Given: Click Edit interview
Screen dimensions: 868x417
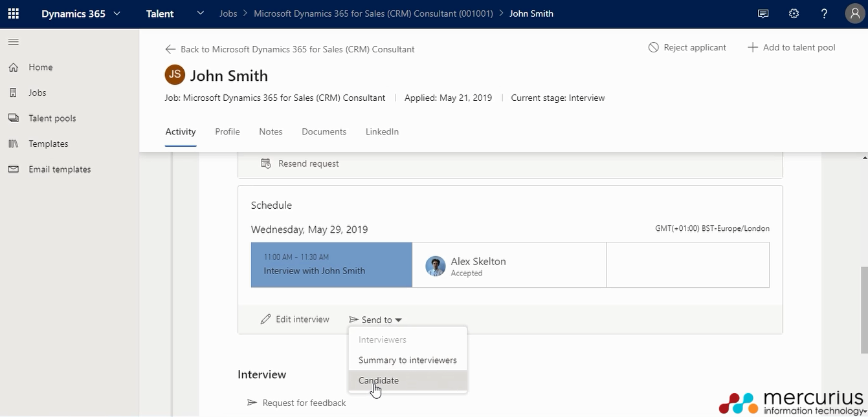Looking at the screenshot, I should point(295,319).
